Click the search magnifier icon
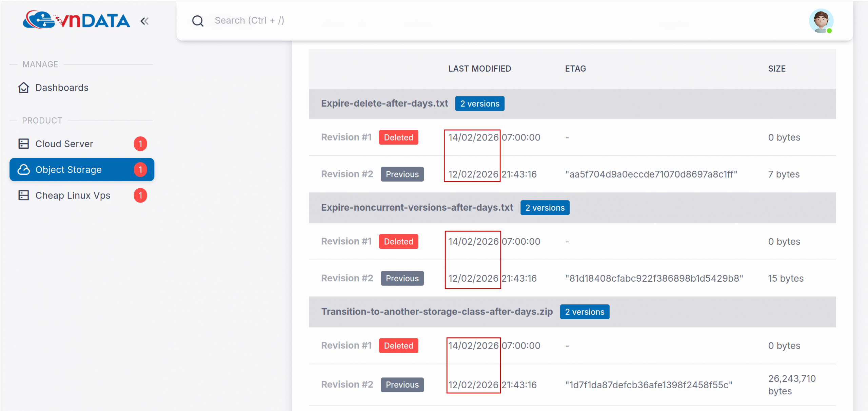Viewport: 868px width, 411px height. click(x=198, y=21)
